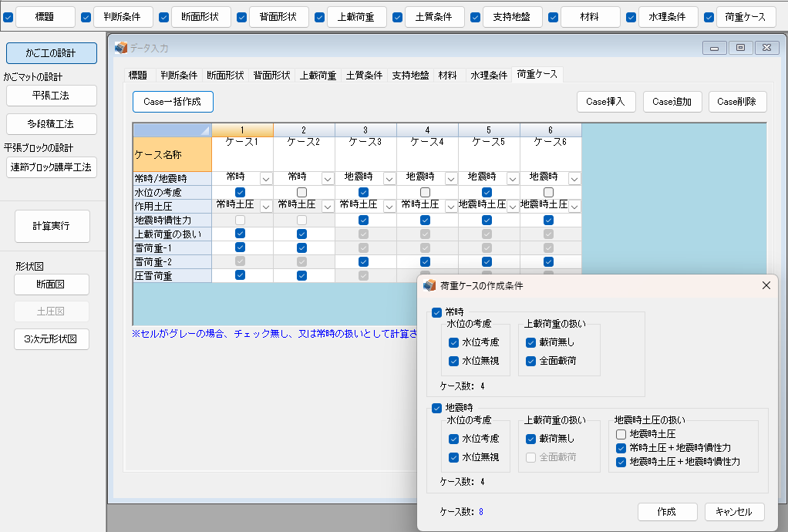The width and height of the screenshot is (788, 532).
Task: Uncheck 水位無視 in the 常時 group
Action: pyautogui.click(x=453, y=361)
